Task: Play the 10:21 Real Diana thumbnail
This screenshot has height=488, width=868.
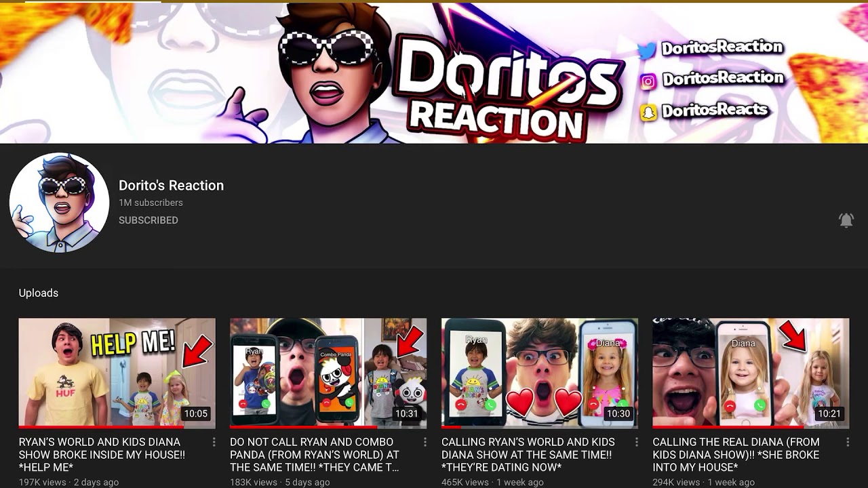Action: point(751,373)
